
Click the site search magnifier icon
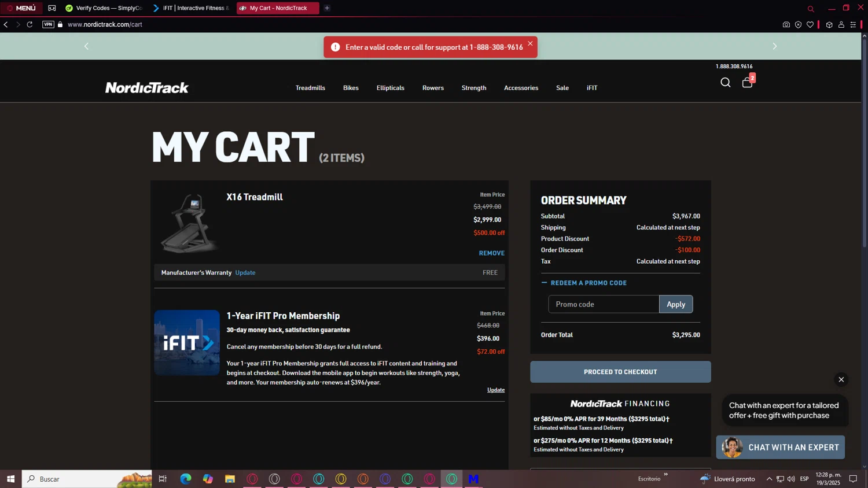[x=725, y=83]
